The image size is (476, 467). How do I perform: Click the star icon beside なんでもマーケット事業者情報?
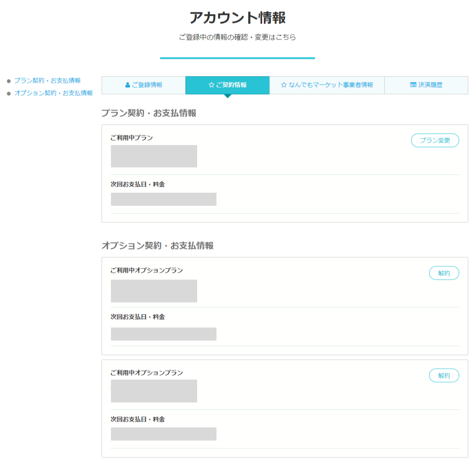(x=284, y=85)
